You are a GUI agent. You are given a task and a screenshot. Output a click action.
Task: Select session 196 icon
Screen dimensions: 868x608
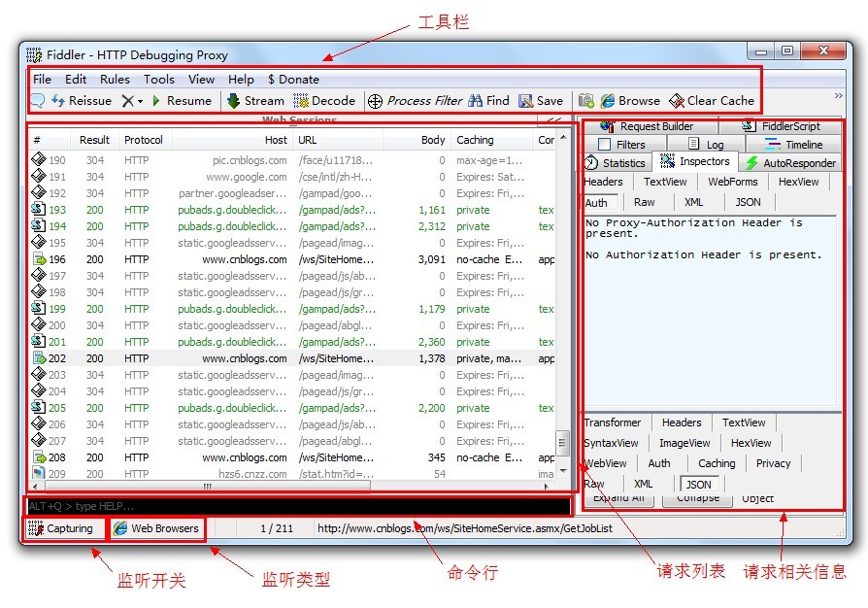(39, 259)
